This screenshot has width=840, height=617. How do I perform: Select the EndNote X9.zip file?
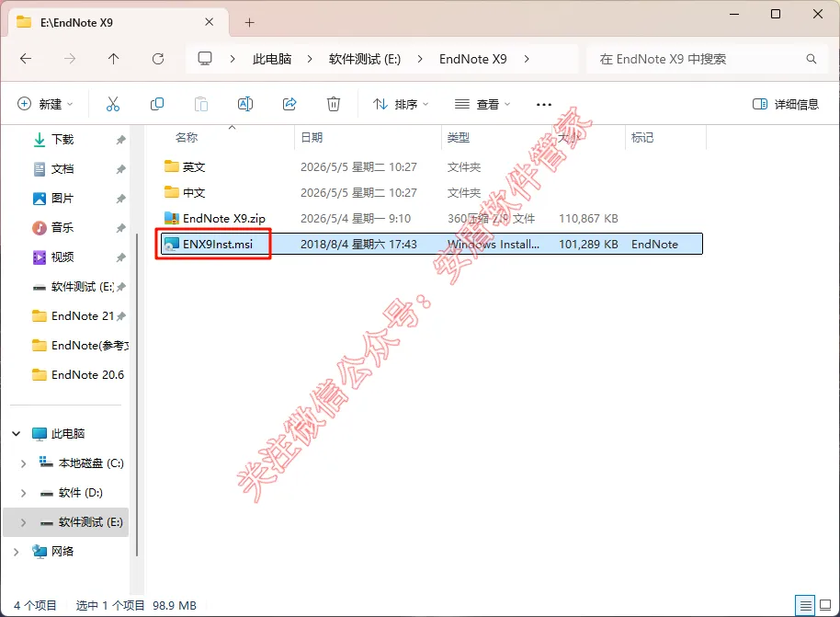215,218
